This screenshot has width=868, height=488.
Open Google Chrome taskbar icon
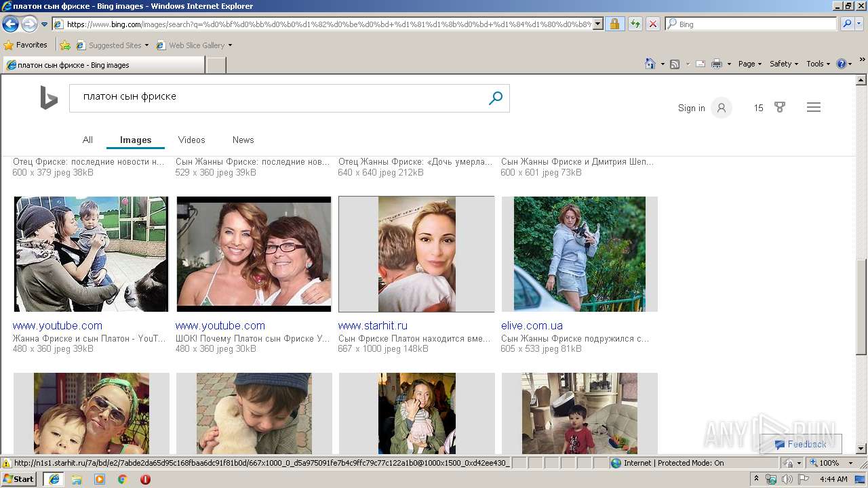(x=122, y=479)
